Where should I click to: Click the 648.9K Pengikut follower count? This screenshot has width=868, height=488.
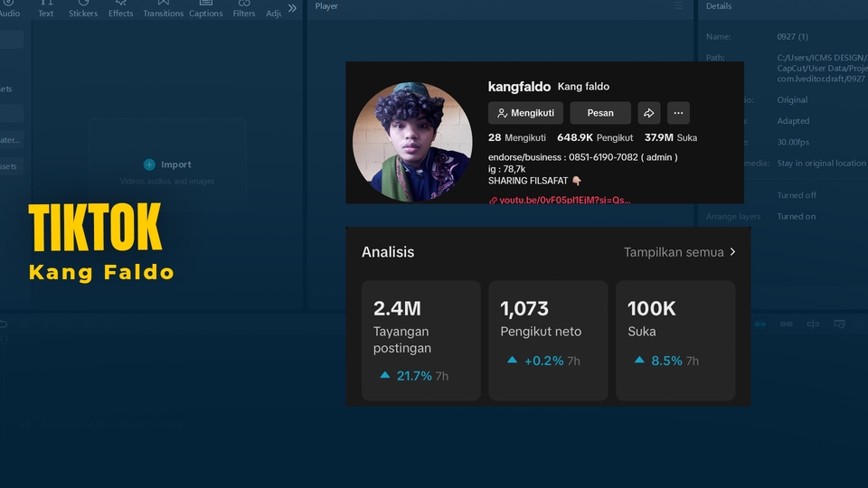(x=595, y=137)
